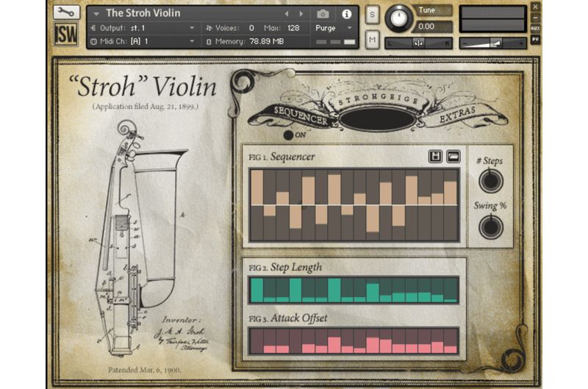Image resolution: width=588 pixels, height=389 pixels.
Task: Select the center Strohgeige oval tab
Action: pos(378,119)
